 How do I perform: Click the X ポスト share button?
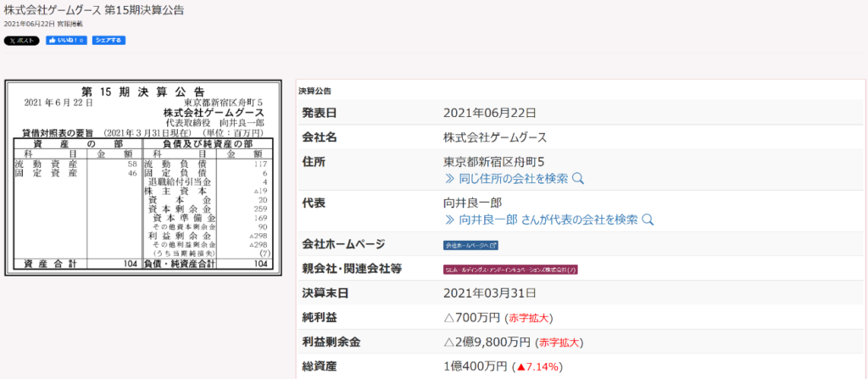pyautogui.click(x=21, y=41)
